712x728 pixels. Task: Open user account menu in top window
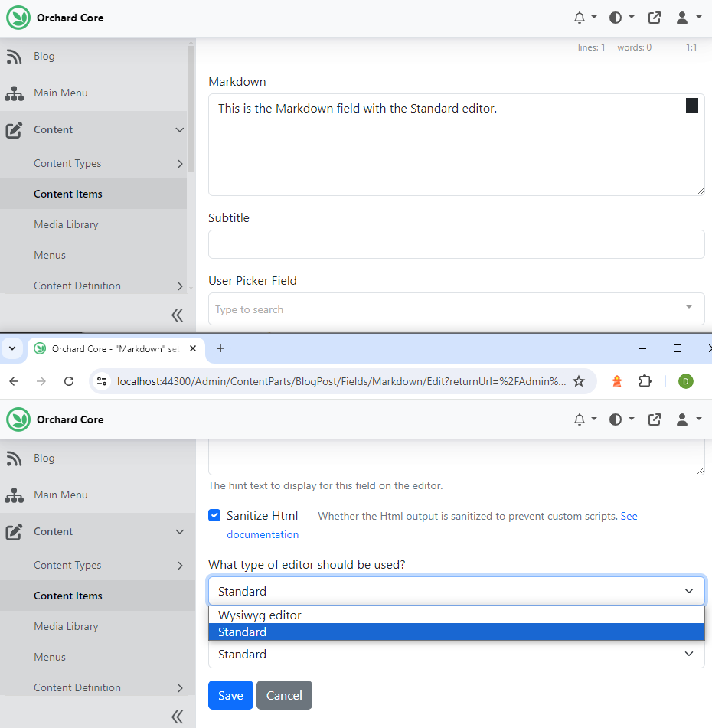click(x=688, y=18)
